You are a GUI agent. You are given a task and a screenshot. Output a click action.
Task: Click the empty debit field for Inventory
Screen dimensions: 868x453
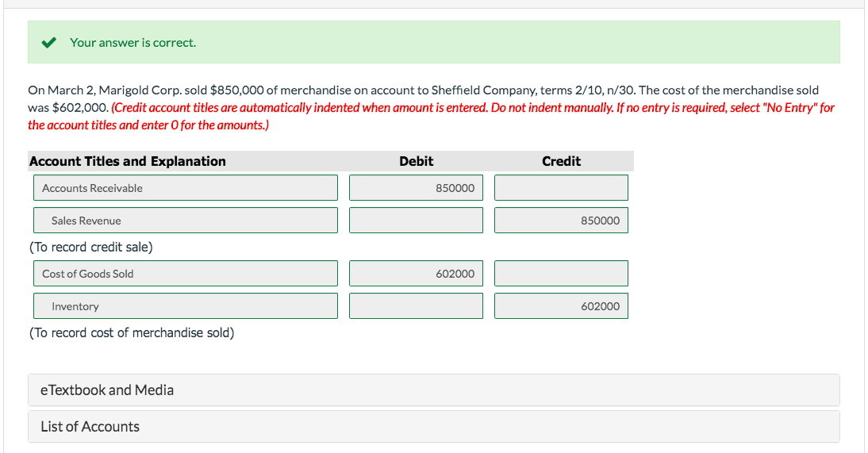(x=416, y=306)
